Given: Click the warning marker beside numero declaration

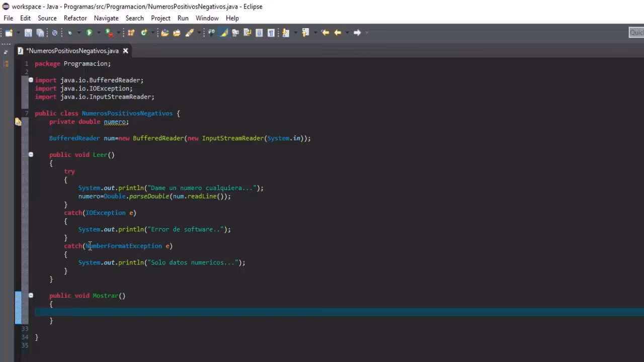Looking at the screenshot, I should click(18, 122).
